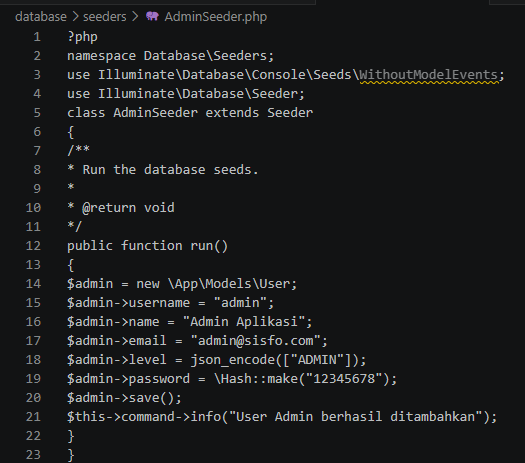Click 'public function run()' declaration
525x463 pixels.
[147, 246]
